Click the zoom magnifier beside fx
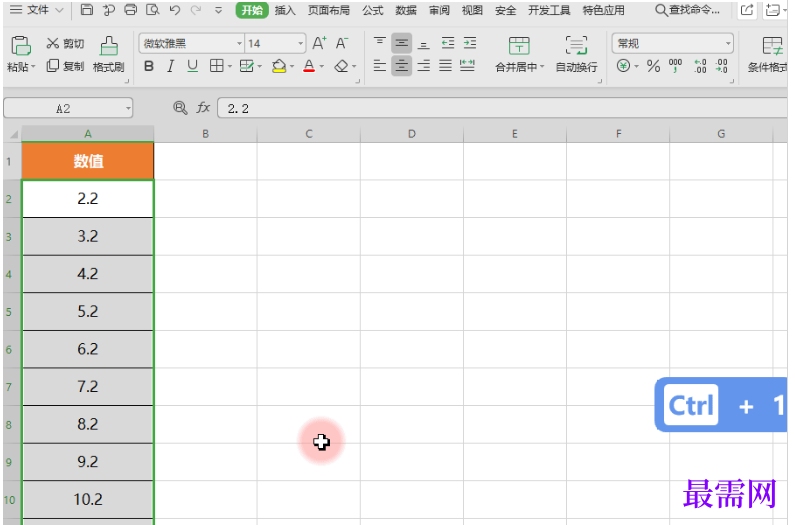Viewport: 795px width, 525px height. 180,108
